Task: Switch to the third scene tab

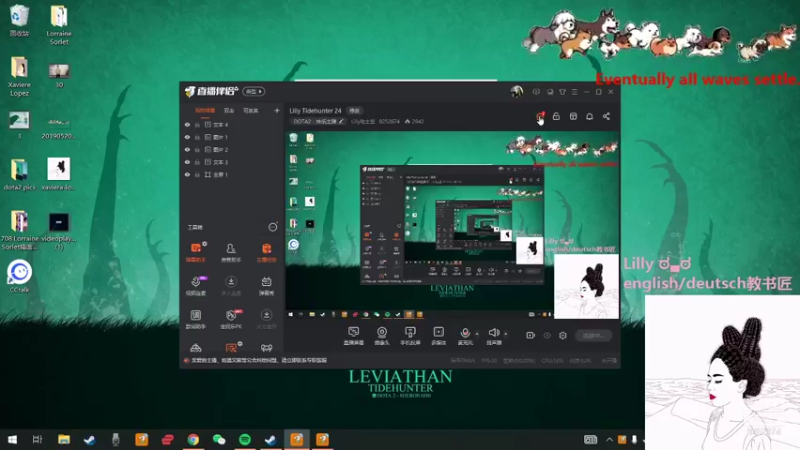Action: [251, 111]
